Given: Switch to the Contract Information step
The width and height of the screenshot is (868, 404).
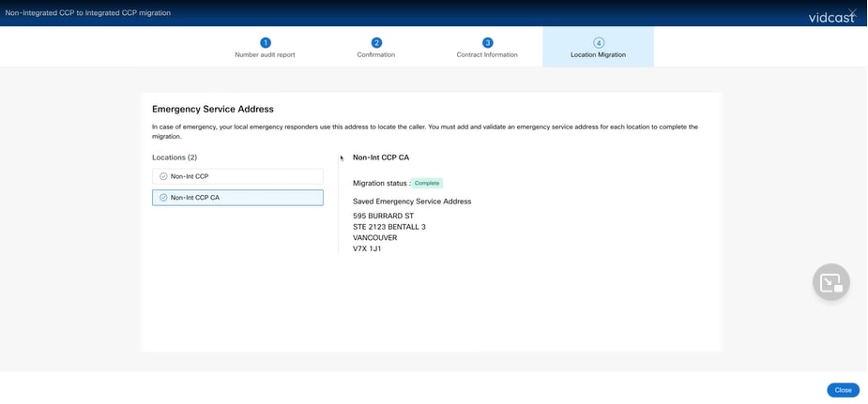Looking at the screenshot, I should pyautogui.click(x=487, y=54).
